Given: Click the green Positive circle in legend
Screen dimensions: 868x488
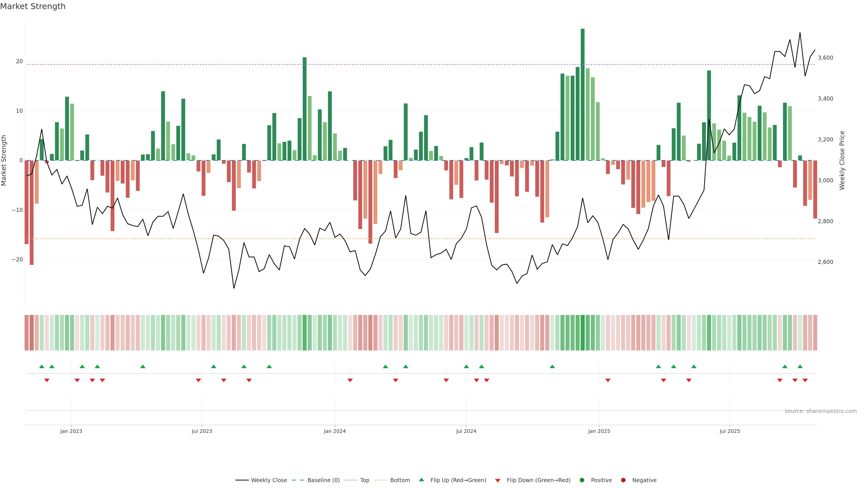Looking at the screenshot, I should click(x=582, y=480).
